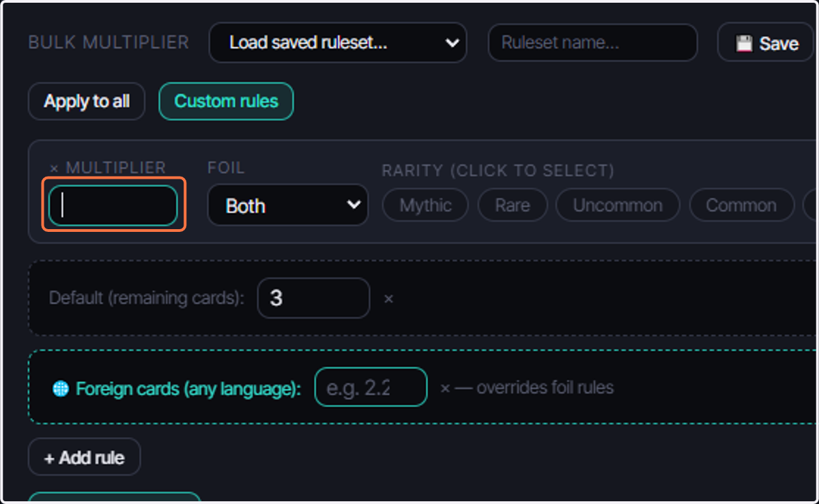Image resolution: width=819 pixels, height=504 pixels.
Task: Click the BULK MULTIPLIER heading text
Action: (x=109, y=42)
